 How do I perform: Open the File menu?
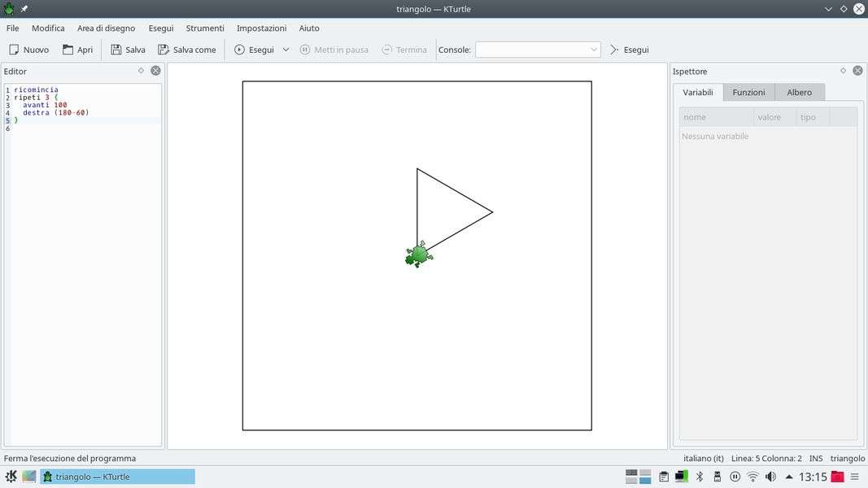[x=13, y=28]
